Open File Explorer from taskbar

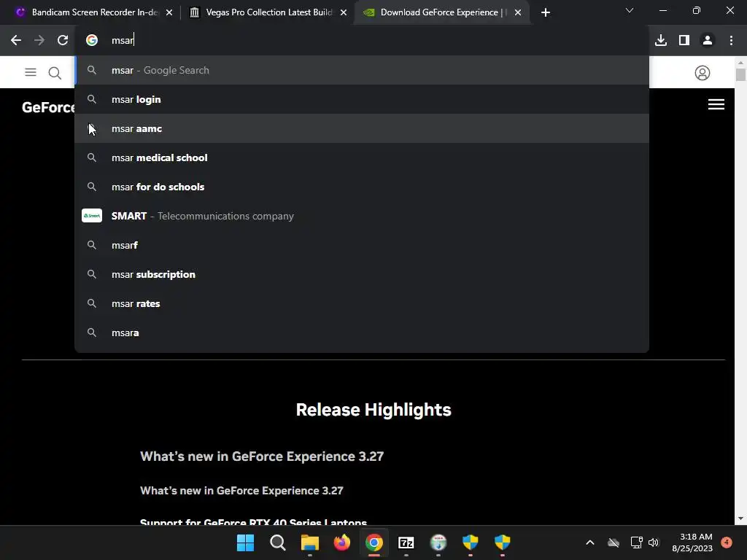309,542
